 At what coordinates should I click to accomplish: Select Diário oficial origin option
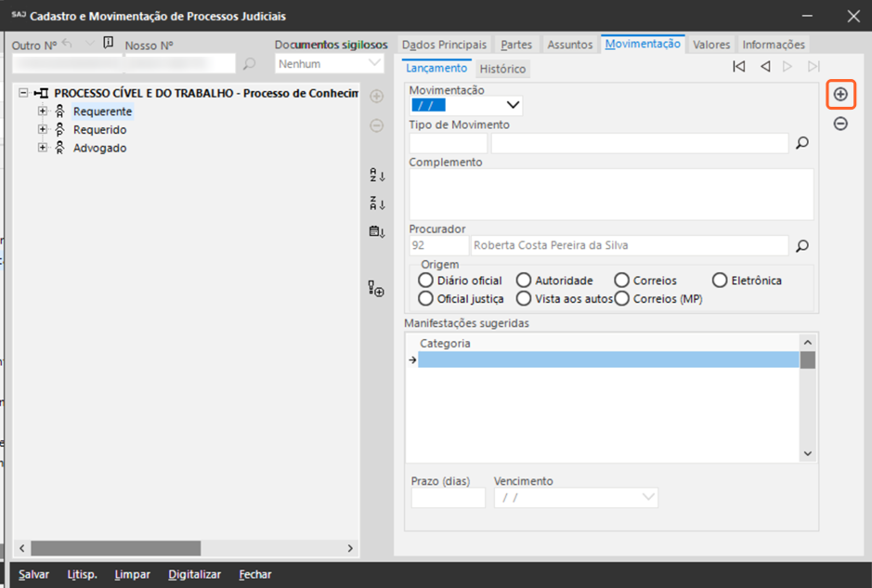click(426, 281)
